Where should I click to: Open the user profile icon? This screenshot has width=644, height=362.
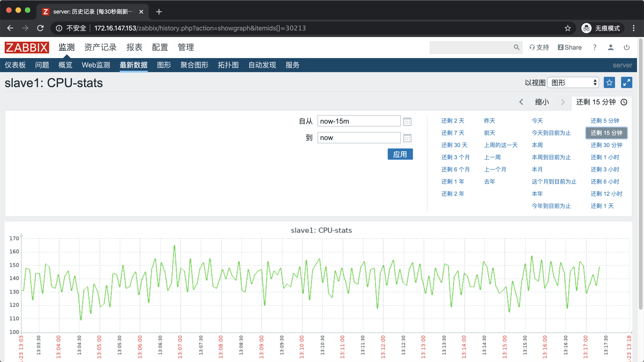point(611,47)
